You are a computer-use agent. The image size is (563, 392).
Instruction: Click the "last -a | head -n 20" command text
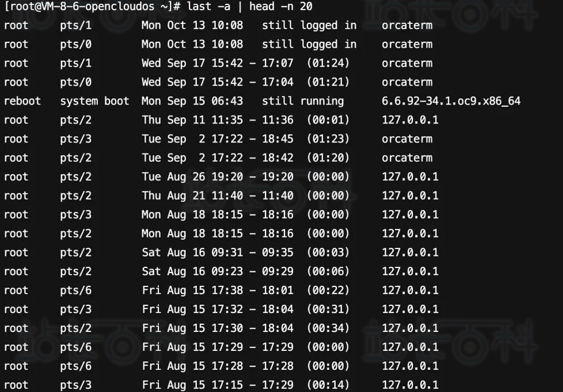[250, 7]
